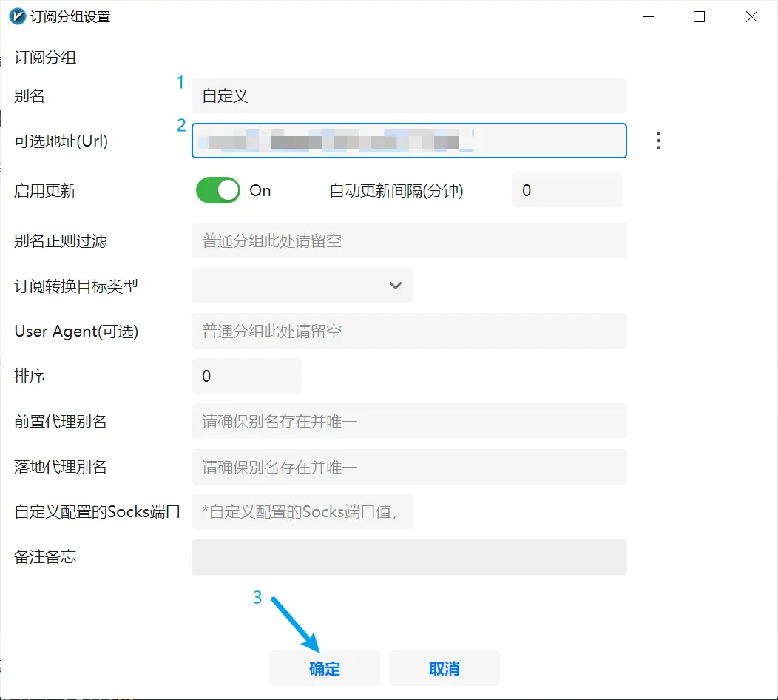Click the 自定义配置的Socks端口 input field
778x700 pixels.
pyautogui.click(x=302, y=511)
